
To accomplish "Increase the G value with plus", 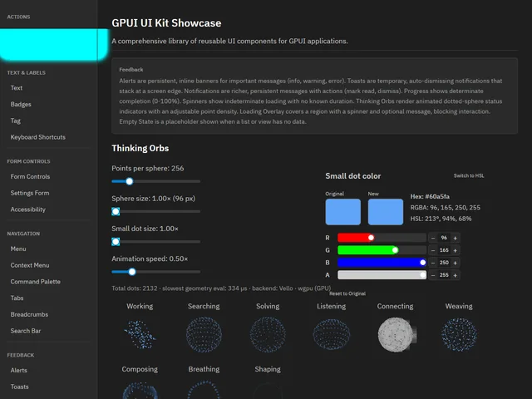I will [x=456, y=250].
